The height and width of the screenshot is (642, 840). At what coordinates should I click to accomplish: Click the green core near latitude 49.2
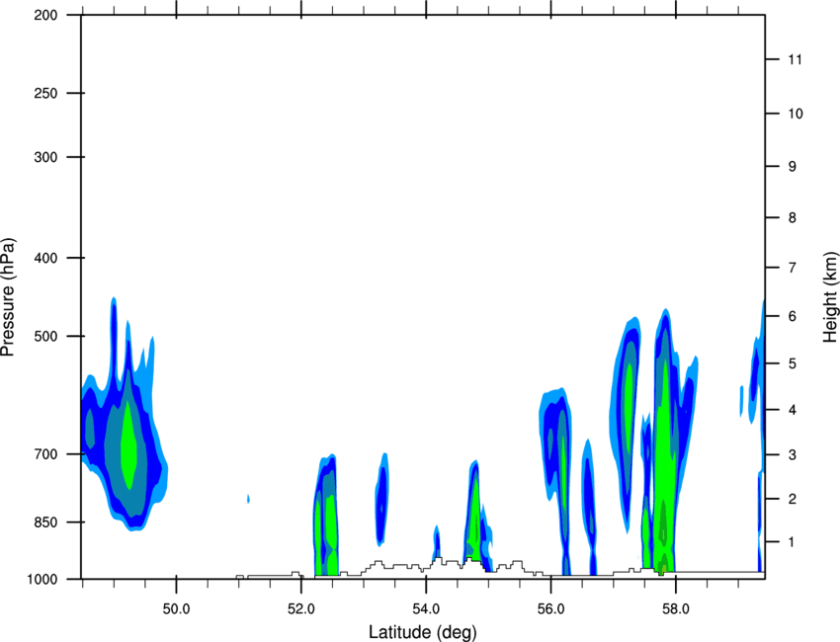[128, 444]
